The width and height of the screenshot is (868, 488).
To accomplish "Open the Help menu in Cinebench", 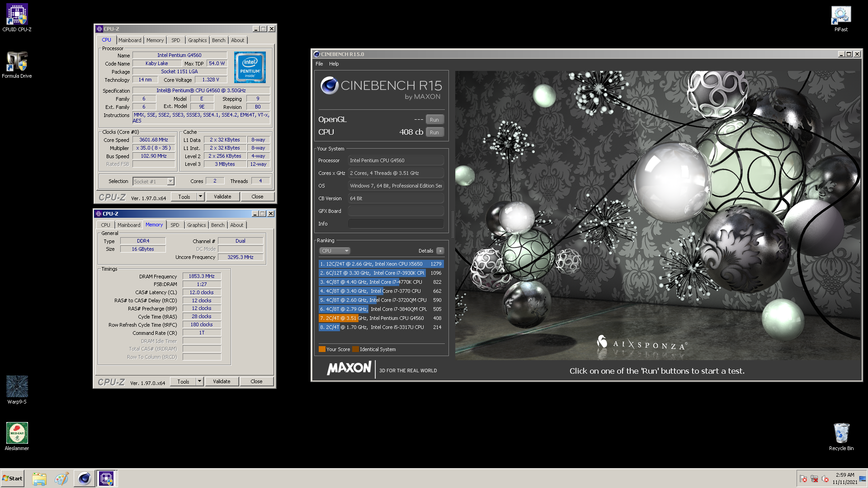I will (334, 64).
